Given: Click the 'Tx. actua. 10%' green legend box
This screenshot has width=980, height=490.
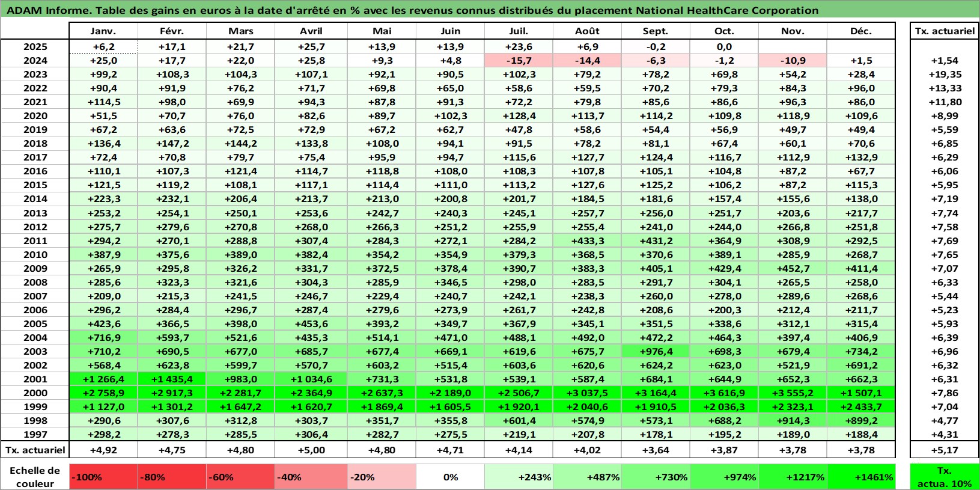Looking at the screenshot, I should pyautogui.click(x=945, y=477).
